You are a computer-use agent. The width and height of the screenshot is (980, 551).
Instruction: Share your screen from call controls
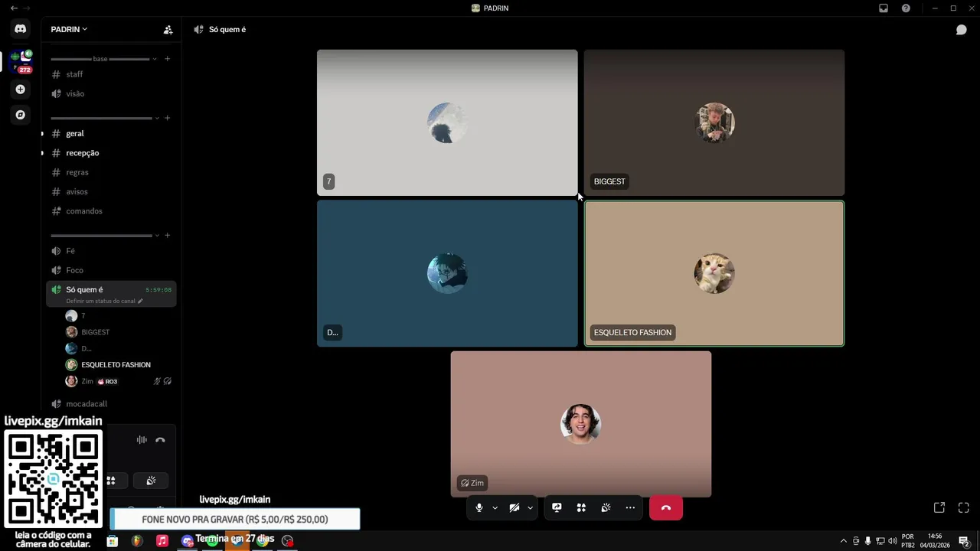(557, 507)
